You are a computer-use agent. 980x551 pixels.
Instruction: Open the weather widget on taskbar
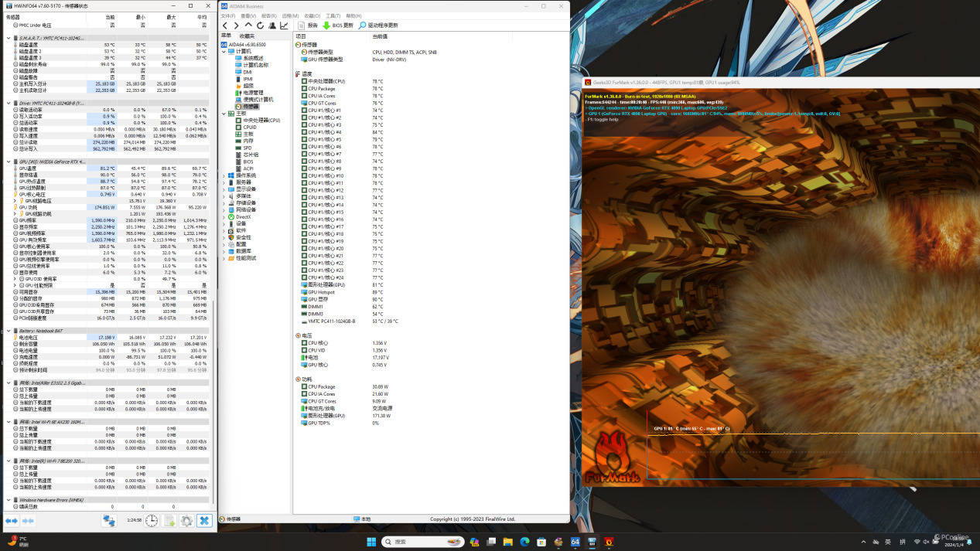tap(17, 541)
